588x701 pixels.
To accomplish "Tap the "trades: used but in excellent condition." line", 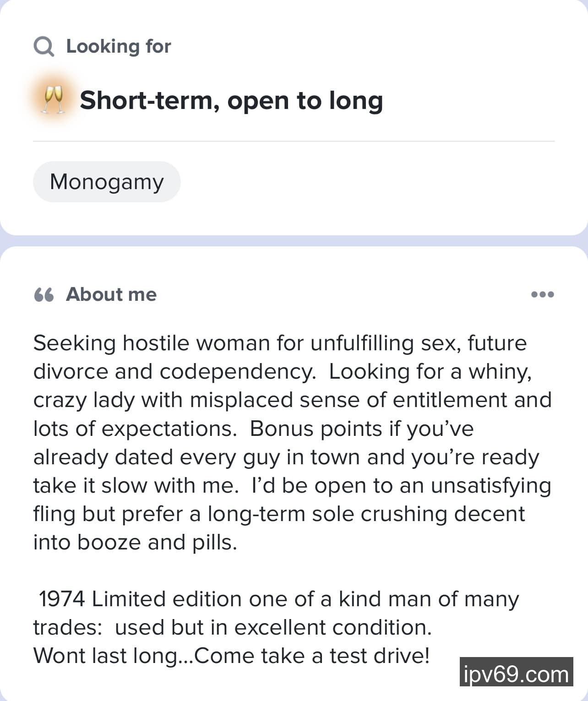I will click(x=233, y=627).
